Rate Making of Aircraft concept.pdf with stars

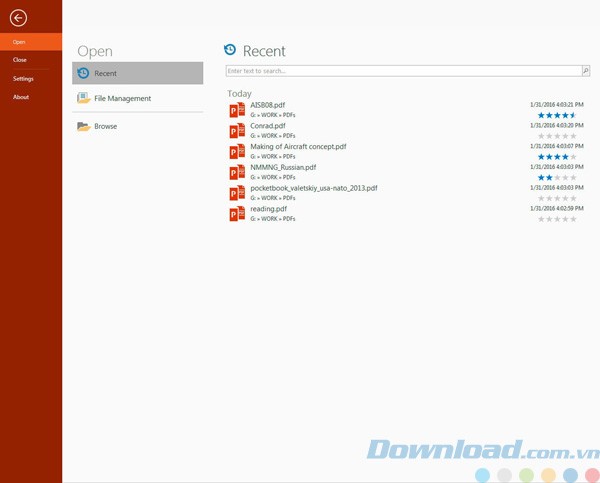pyautogui.click(x=557, y=157)
